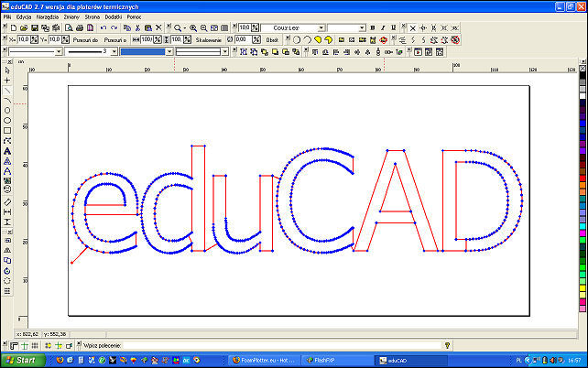Zoom in using the plus magnifier icon
Screen dimensions: 588x368
click(x=193, y=28)
